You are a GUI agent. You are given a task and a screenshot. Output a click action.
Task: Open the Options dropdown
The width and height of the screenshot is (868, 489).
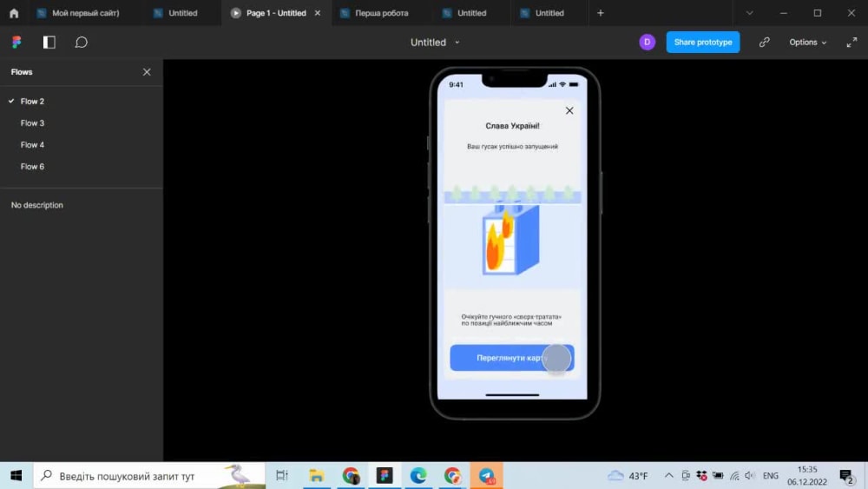[807, 42]
